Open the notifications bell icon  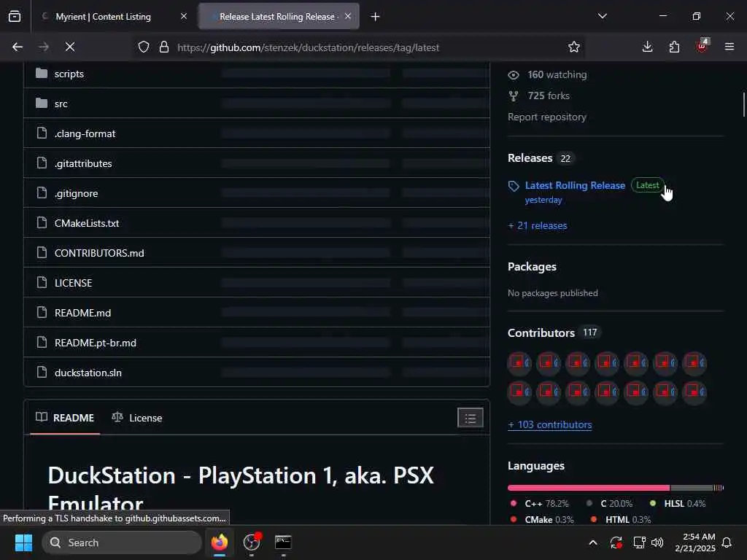727,542
